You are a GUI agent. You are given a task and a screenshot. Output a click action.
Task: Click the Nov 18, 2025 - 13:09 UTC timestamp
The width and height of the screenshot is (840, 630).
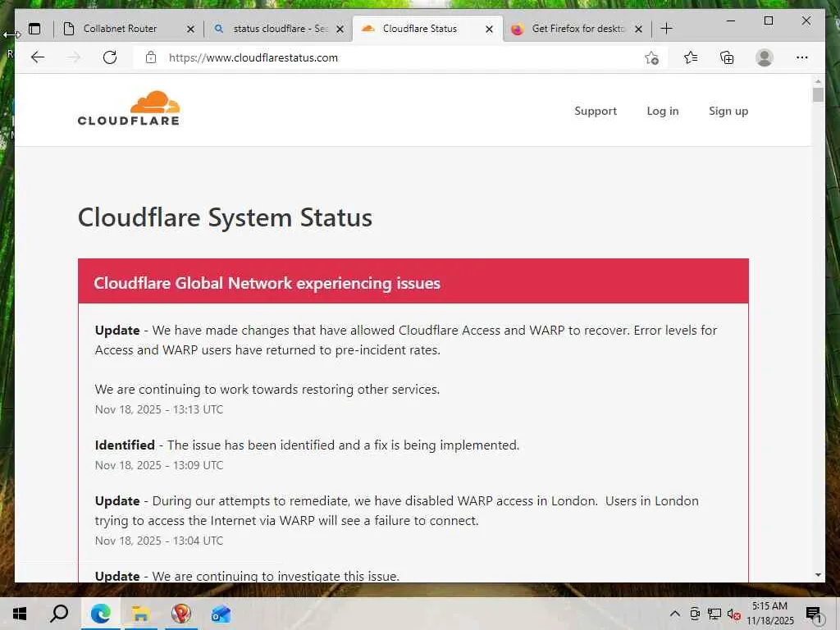pos(159,465)
